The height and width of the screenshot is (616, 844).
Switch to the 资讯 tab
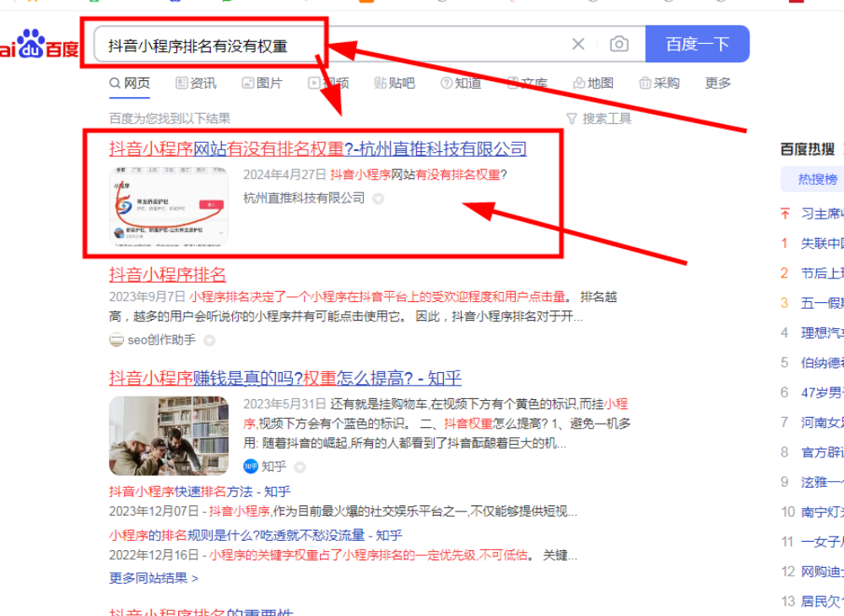tap(197, 84)
